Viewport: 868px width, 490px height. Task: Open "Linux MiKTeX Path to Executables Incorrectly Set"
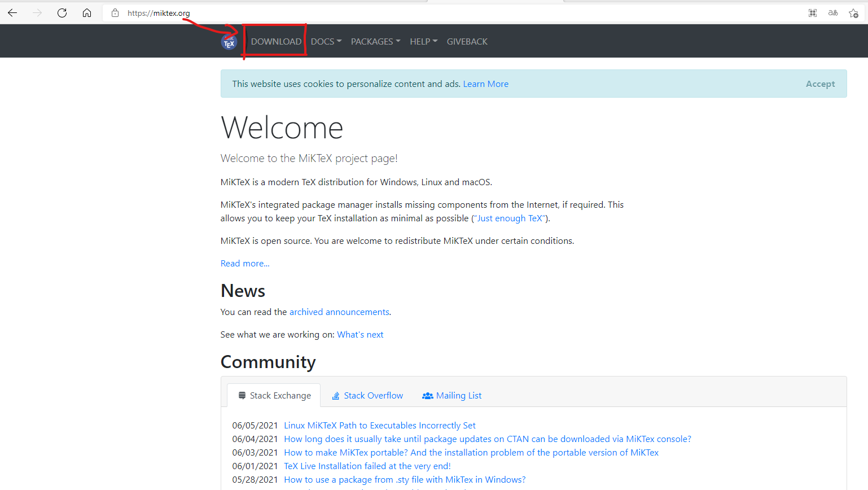(379, 426)
